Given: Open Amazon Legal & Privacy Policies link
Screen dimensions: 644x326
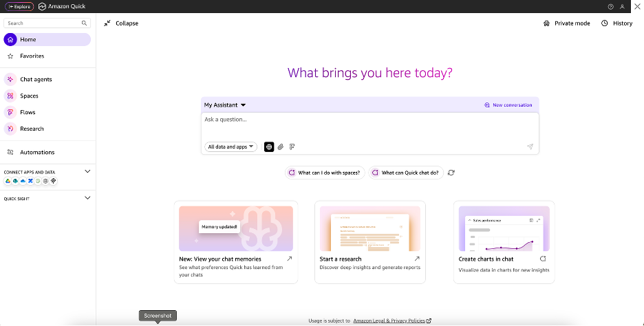Looking at the screenshot, I should coord(392,320).
